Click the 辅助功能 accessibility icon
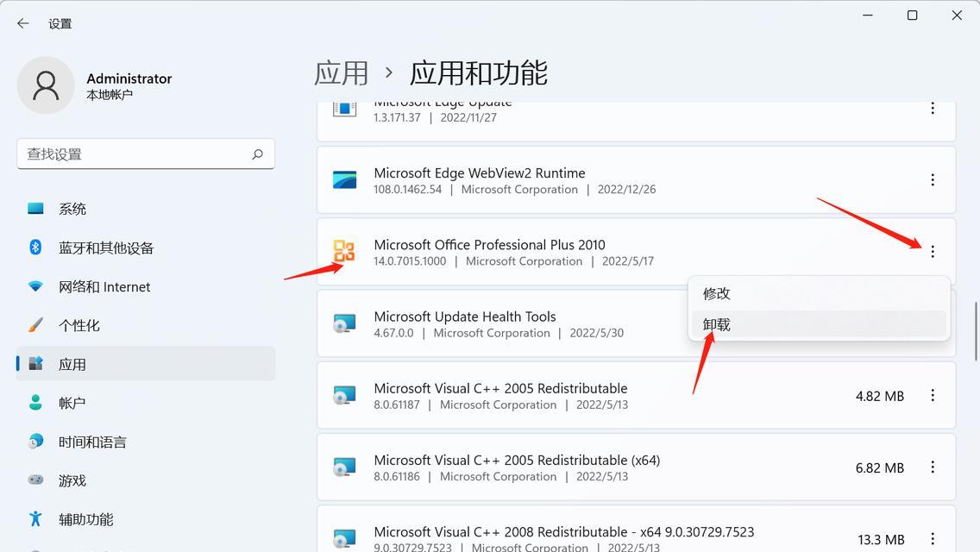Screen dimensions: 980x552 coord(35,519)
